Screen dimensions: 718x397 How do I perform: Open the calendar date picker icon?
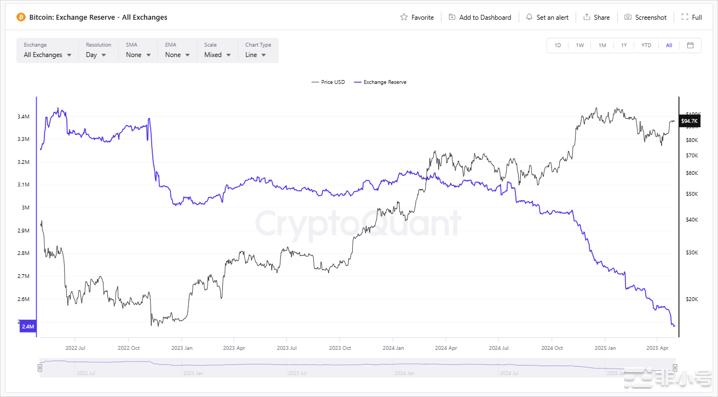coord(690,45)
